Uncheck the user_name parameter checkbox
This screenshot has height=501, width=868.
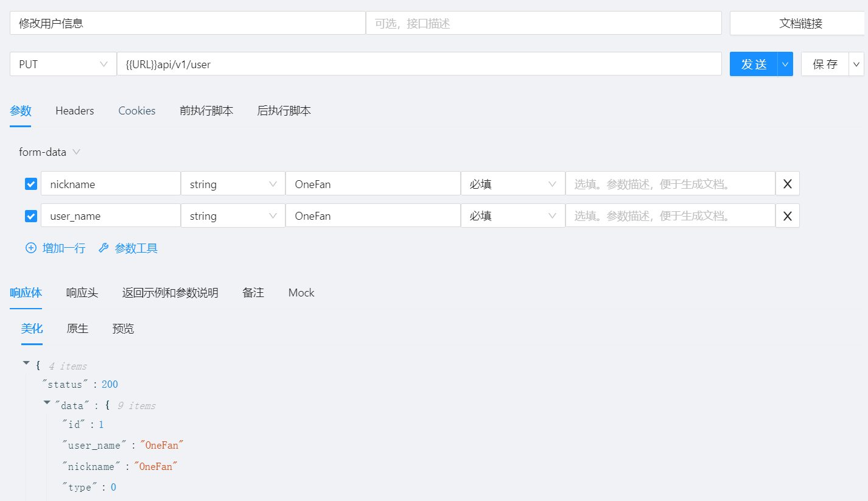pos(30,215)
